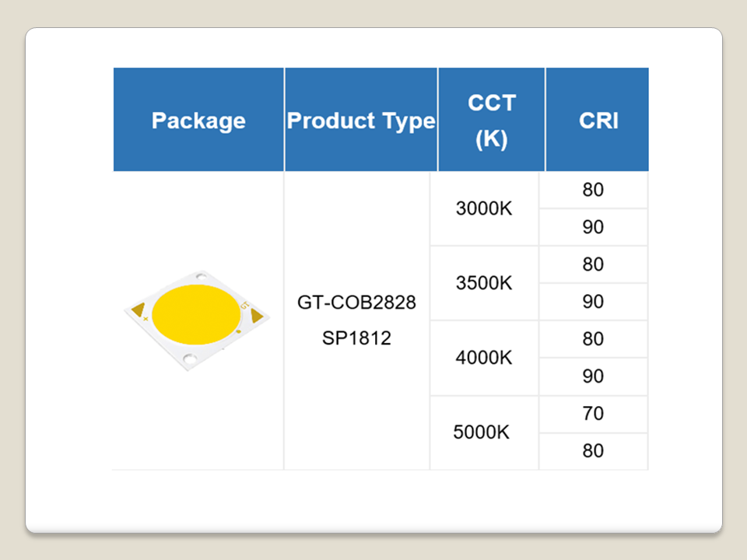
Task: Click the SP1812 model text
Action: pos(357,339)
